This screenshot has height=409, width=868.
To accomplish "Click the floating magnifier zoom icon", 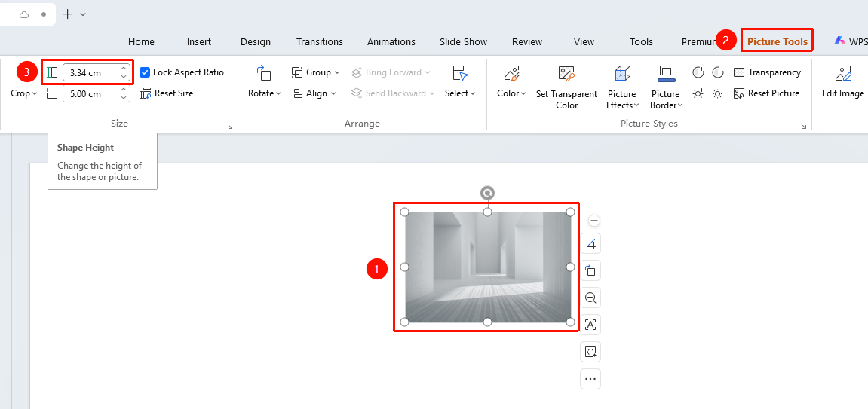I will coord(590,298).
